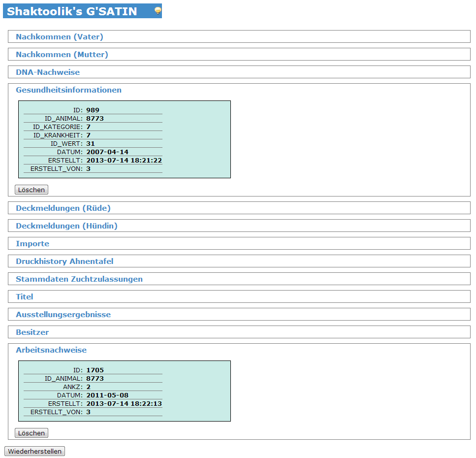
Task: Click the Shaktoolik's G'SATIN title header
Action: [72, 11]
